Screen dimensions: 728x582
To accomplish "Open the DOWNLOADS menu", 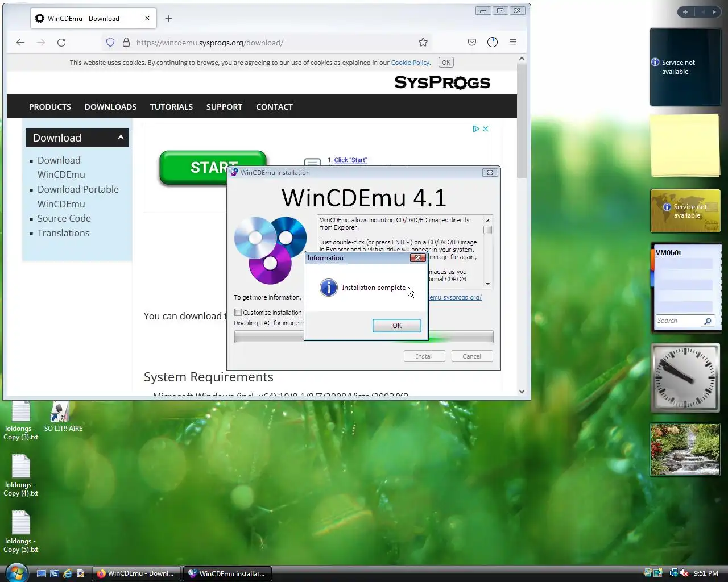I will coord(110,107).
